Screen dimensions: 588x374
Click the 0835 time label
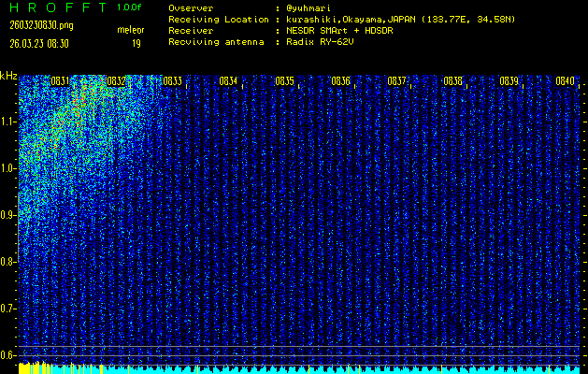click(x=284, y=81)
